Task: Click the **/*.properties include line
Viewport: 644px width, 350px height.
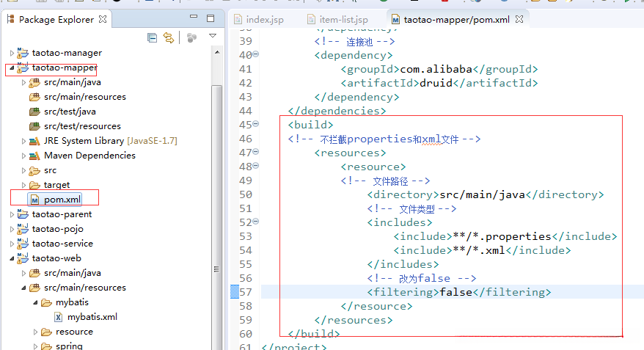Action: 505,236
